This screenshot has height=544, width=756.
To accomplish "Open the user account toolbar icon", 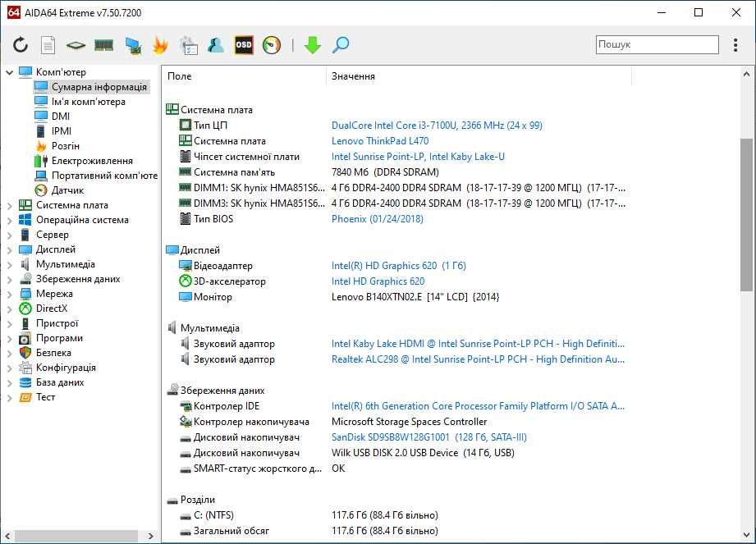I will coord(216,45).
